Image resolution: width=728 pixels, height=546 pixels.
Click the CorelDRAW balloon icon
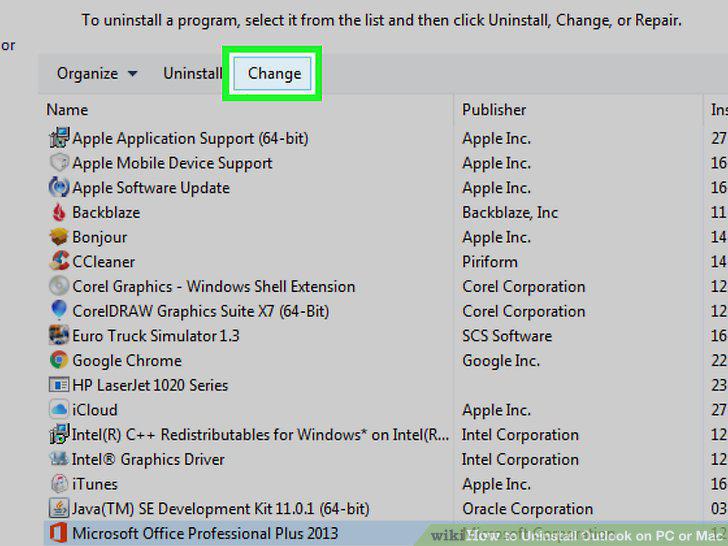[59, 310]
